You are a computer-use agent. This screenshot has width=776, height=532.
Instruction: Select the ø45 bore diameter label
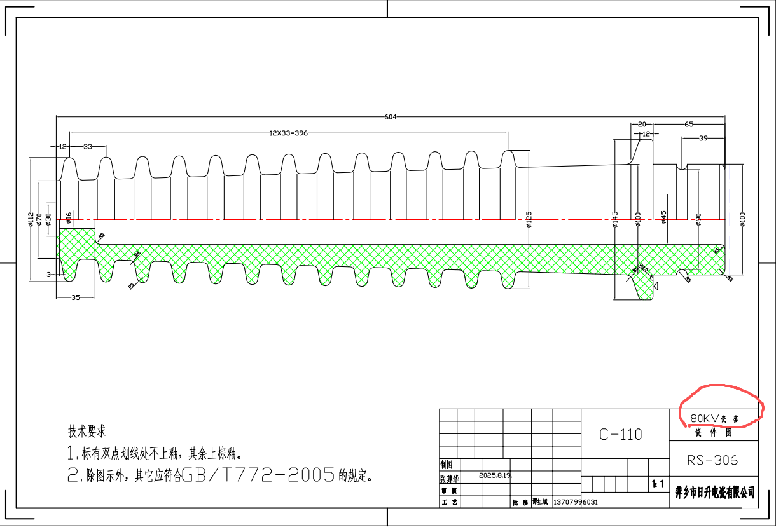tap(663, 218)
